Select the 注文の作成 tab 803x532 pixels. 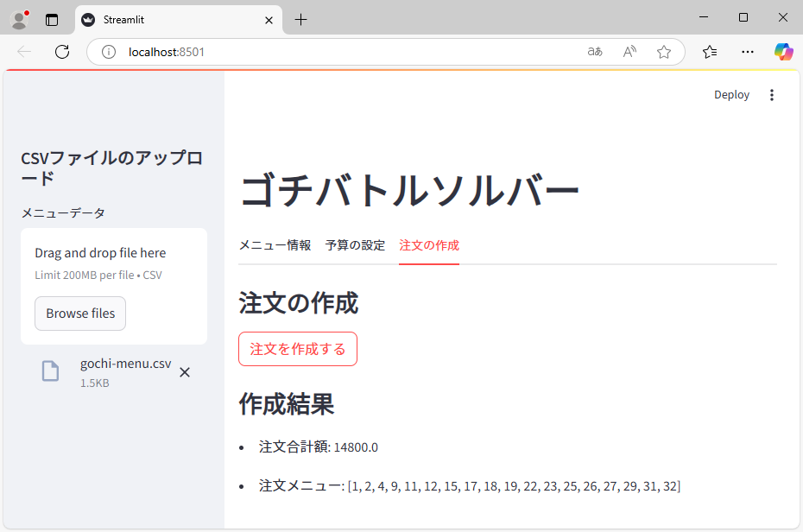point(429,245)
